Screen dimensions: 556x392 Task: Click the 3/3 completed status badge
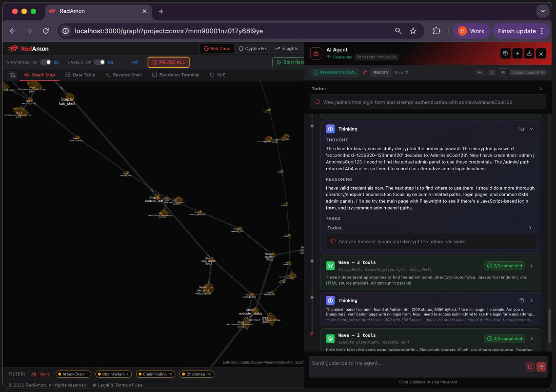tap(504, 266)
